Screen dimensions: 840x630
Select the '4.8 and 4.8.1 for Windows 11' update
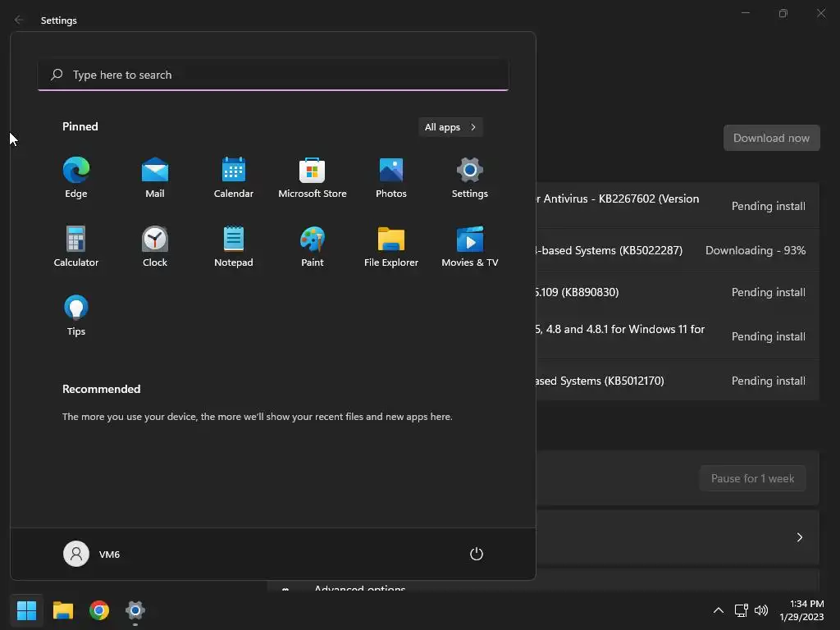coord(678,336)
